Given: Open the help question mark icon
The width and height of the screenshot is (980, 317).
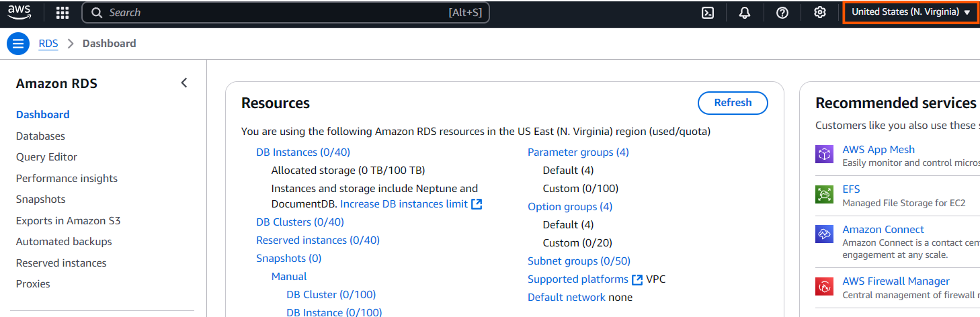Looking at the screenshot, I should point(782,12).
